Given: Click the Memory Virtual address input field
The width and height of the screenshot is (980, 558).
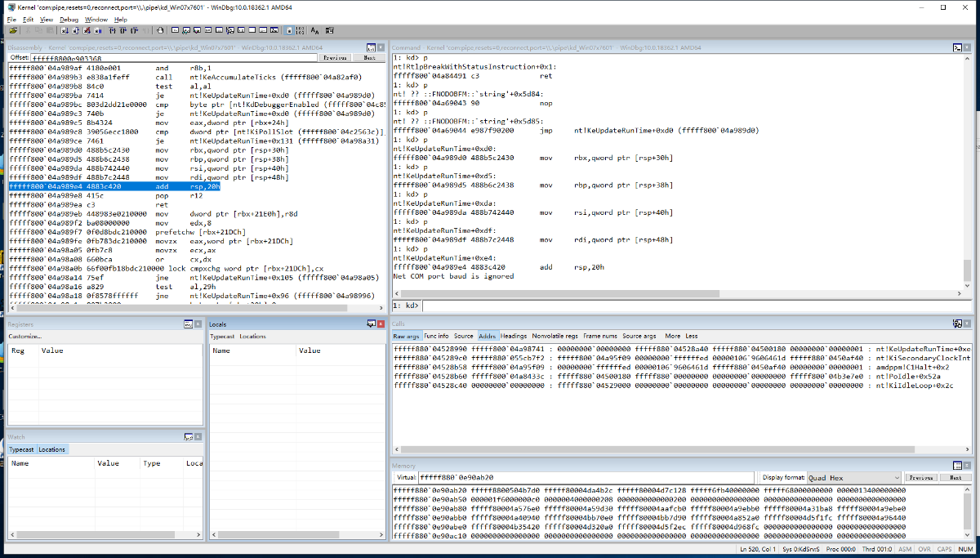Looking at the screenshot, I should coord(587,477).
